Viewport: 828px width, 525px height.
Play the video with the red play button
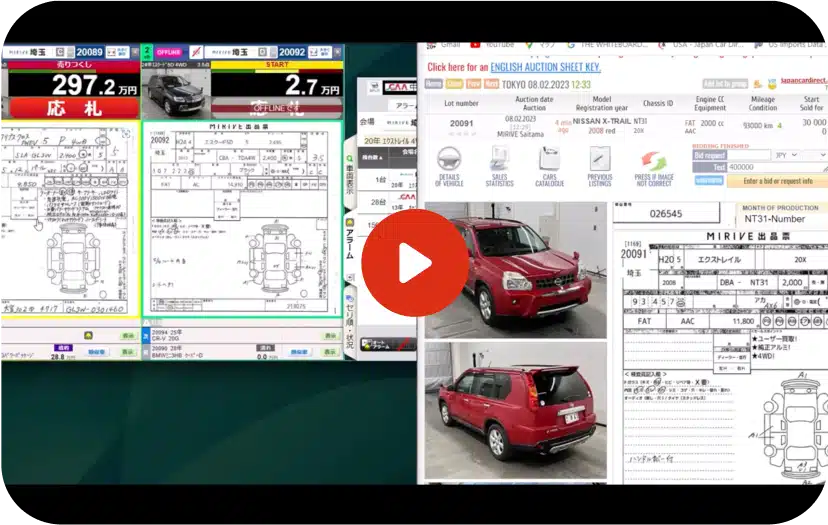click(414, 262)
